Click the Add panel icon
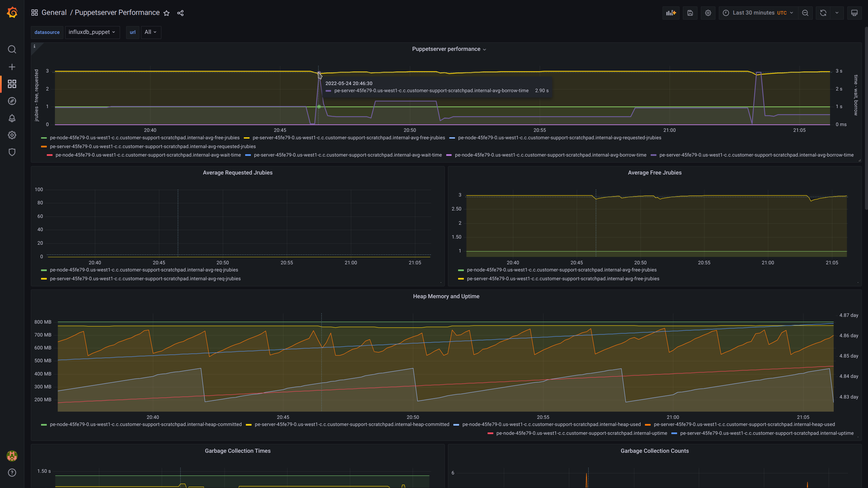This screenshot has width=868, height=488. (x=671, y=13)
